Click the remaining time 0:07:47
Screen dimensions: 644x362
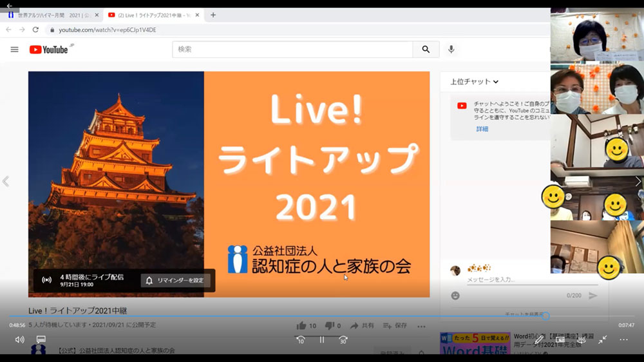(627, 325)
